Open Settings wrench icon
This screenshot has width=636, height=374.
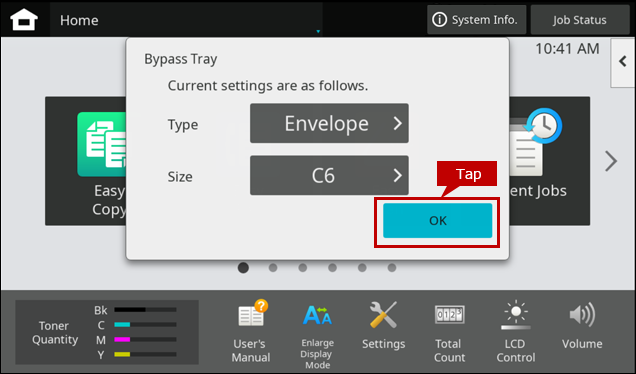[x=383, y=325]
